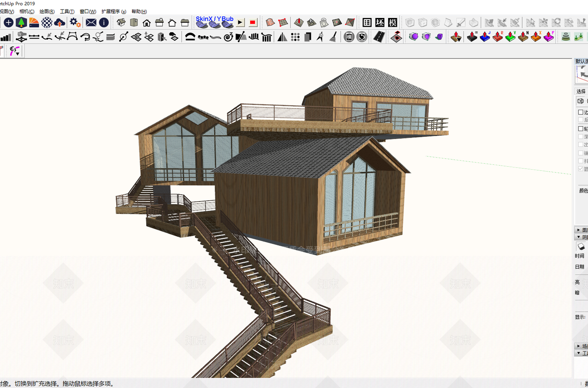The height and width of the screenshot is (388, 588).
Task: Select the sandbox Smoove tool
Action: pos(299,23)
